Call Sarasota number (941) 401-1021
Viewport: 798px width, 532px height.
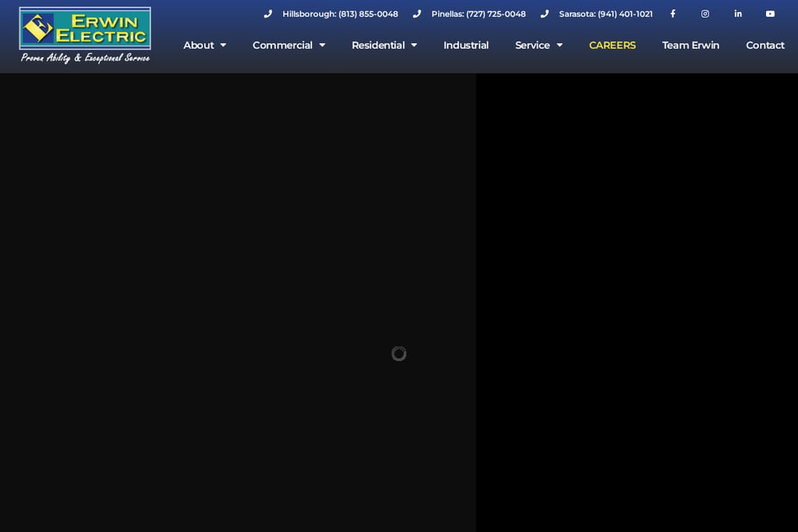pyautogui.click(x=606, y=14)
